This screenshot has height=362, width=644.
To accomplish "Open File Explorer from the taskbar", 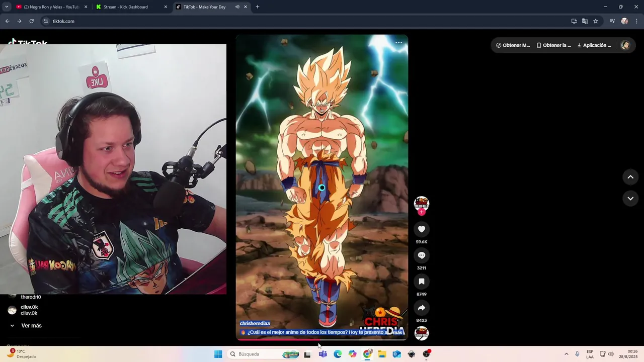I will click(x=382, y=354).
